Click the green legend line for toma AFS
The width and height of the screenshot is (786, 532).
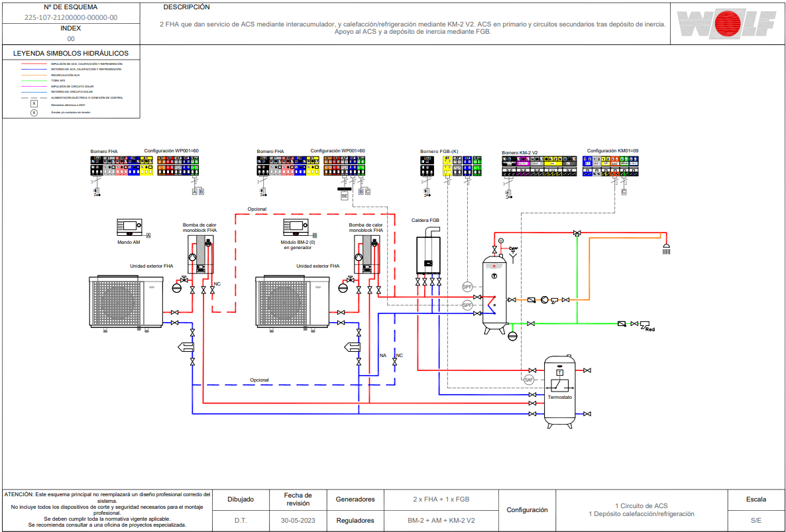[34, 81]
